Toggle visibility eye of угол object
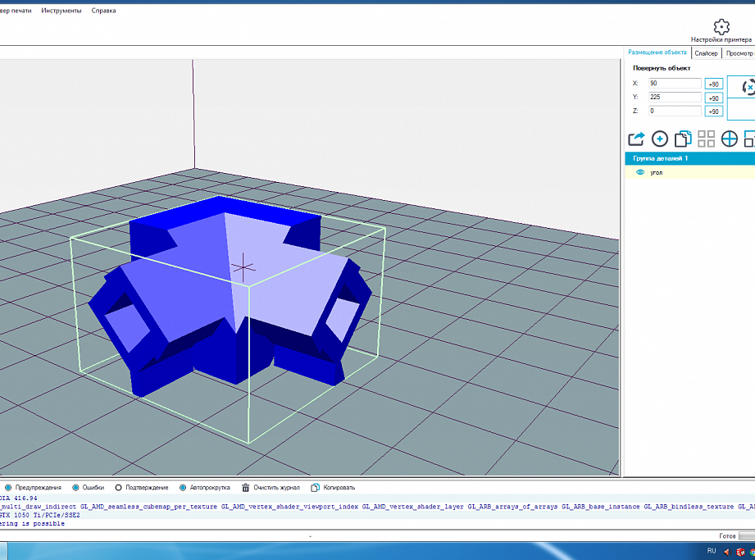Image resolution: width=755 pixels, height=560 pixels. [641, 173]
